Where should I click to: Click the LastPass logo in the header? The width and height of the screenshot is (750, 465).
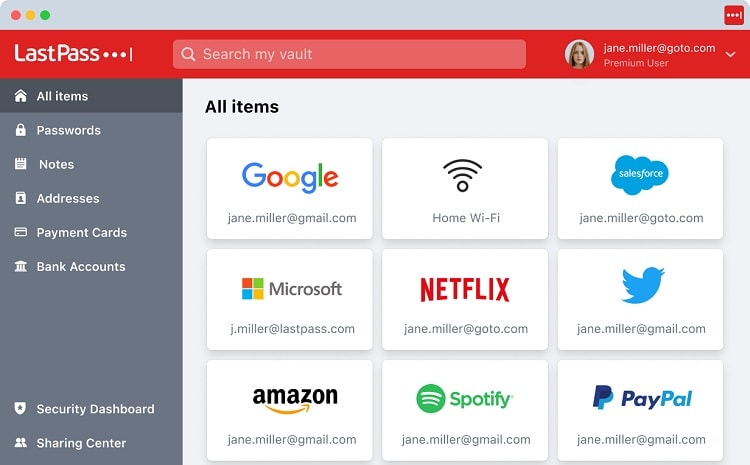pyautogui.click(x=73, y=53)
